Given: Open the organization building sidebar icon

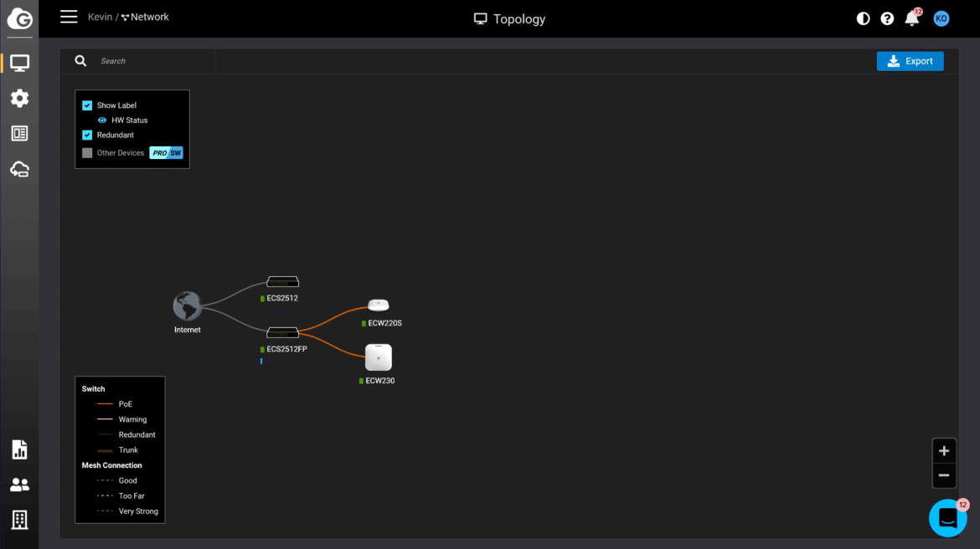Looking at the screenshot, I should click(x=19, y=520).
